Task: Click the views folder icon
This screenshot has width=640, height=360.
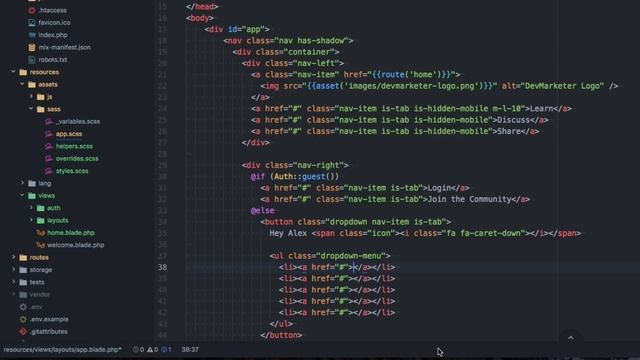Action: (32, 196)
